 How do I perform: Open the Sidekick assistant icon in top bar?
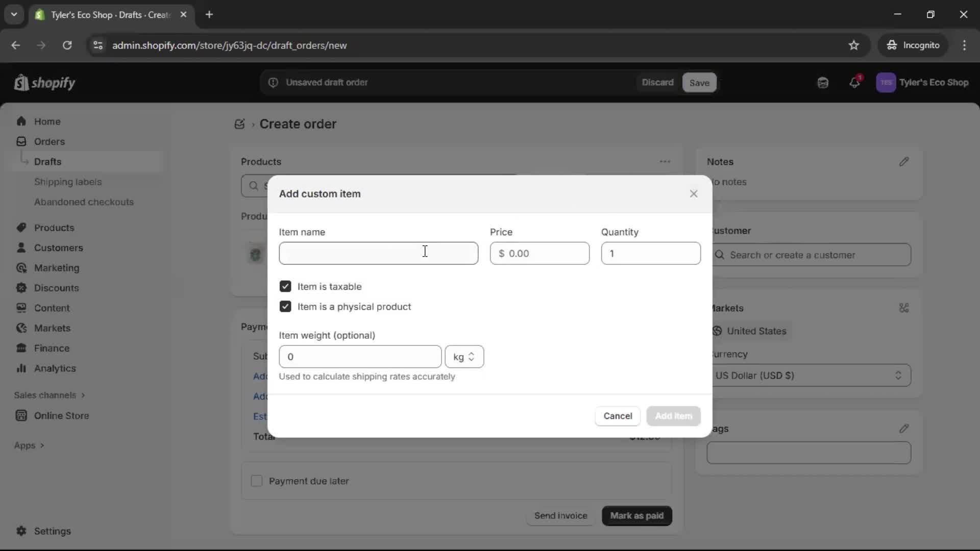(823, 83)
